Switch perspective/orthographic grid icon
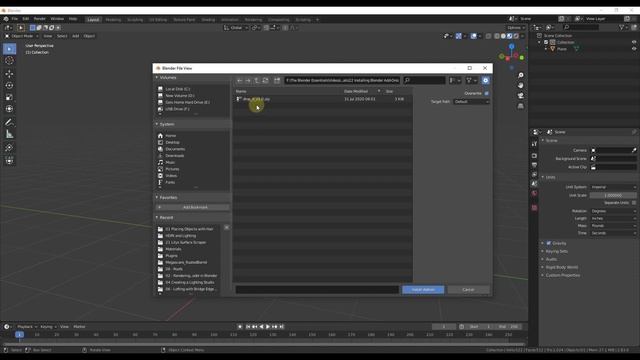 click(520, 106)
